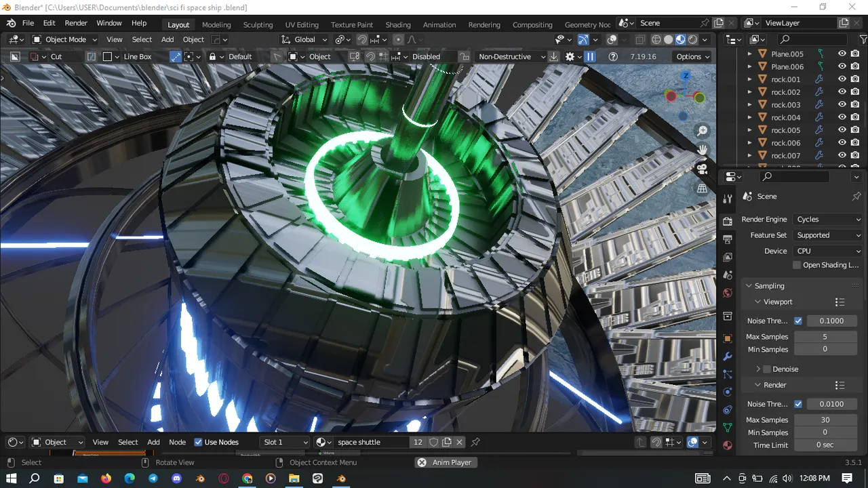Hide rock.003 in viewport

click(x=842, y=104)
